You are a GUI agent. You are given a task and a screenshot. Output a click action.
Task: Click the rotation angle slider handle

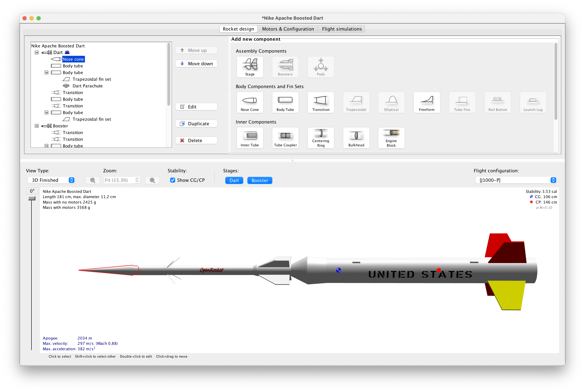(x=32, y=198)
